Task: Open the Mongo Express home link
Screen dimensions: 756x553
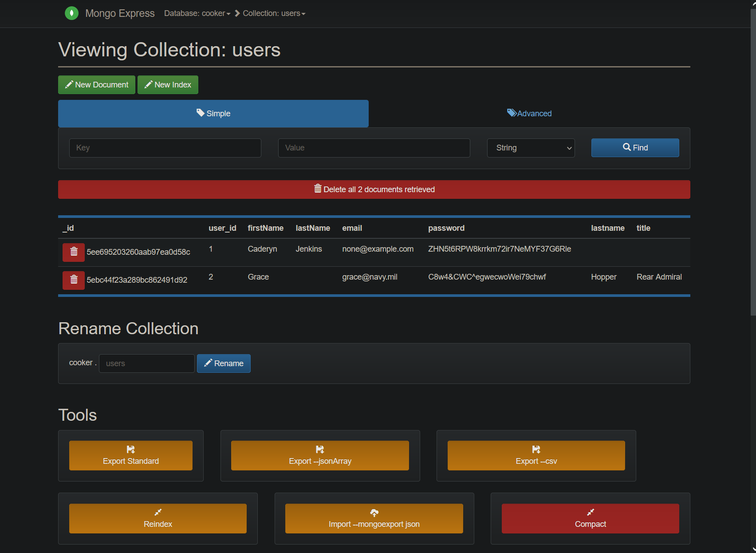Action: [x=120, y=13]
